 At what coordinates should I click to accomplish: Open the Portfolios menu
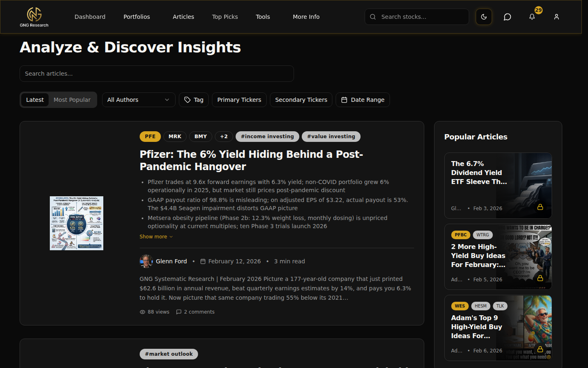click(137, 17)
